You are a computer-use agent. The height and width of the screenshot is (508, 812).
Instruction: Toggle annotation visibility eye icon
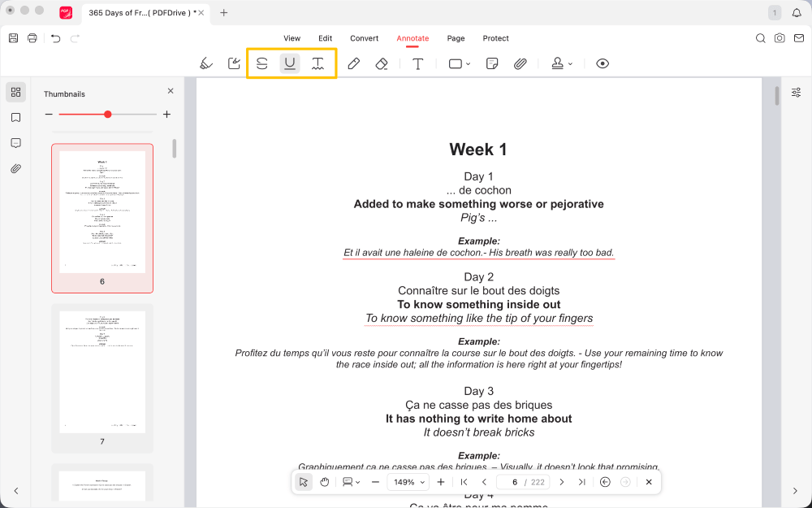pyautogui.click(x=602, y=63)
